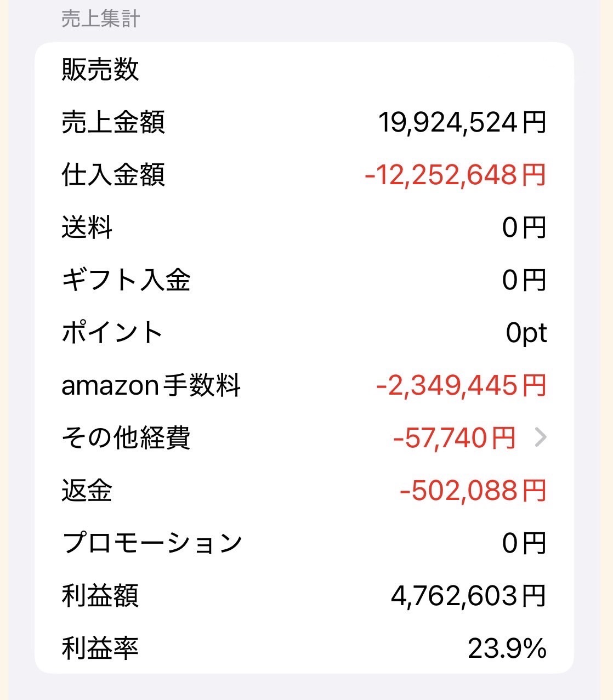Select the 0pt points value
This screenshot has height=700, width=613.
[526, 333]
